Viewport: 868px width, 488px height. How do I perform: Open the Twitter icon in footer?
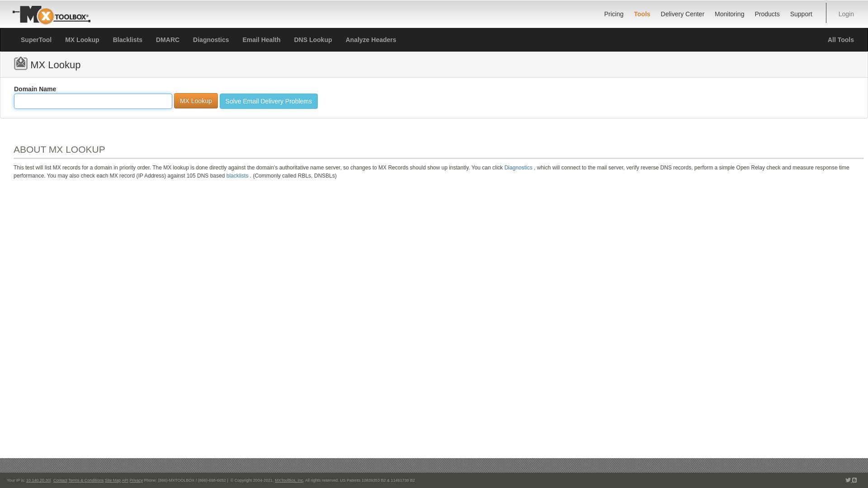pos(848,480)
